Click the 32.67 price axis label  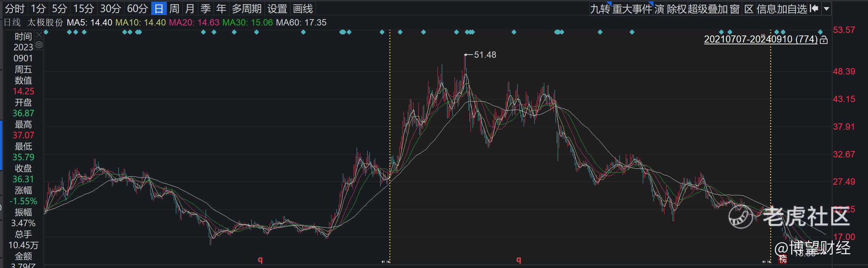point(844,155)
